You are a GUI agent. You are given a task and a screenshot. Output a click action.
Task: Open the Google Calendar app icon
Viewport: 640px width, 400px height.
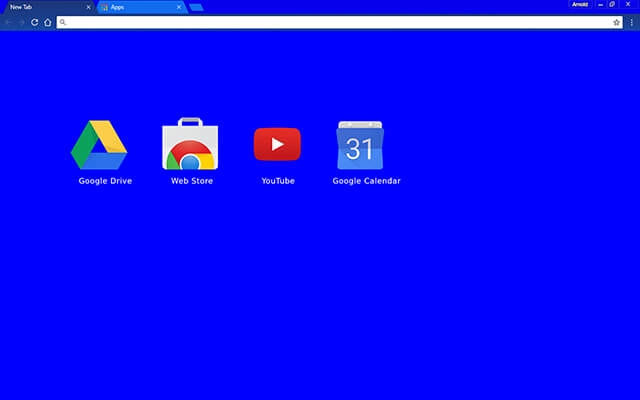(360, 145)
